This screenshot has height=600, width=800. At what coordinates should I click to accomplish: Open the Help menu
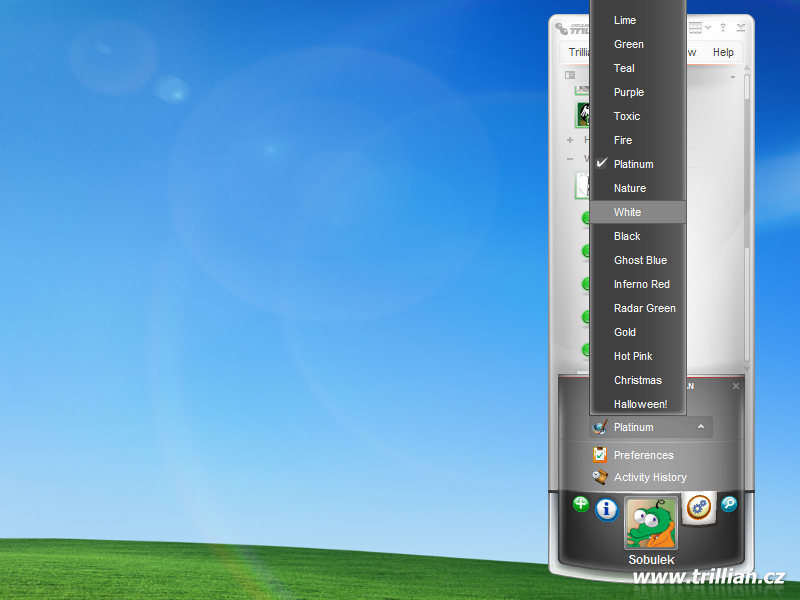tap(723, 52)
